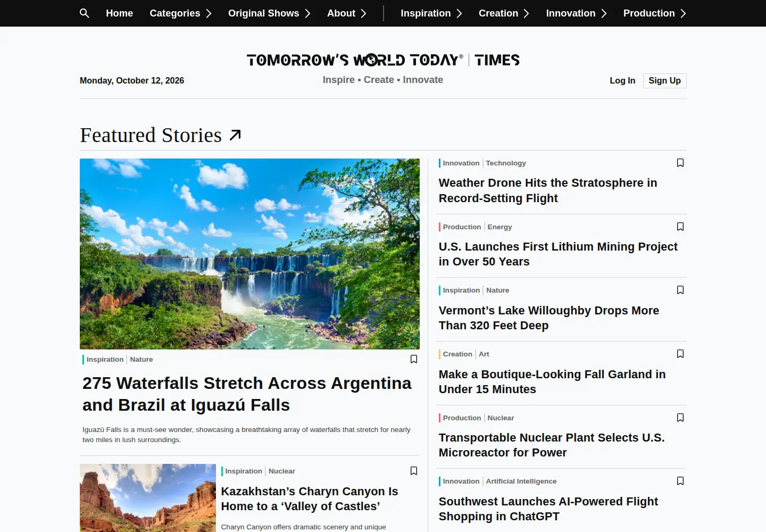Open Vermont's Lake Willoughby headline
Viewport: 766px width, 532px height.
click(x=549, y=318)
